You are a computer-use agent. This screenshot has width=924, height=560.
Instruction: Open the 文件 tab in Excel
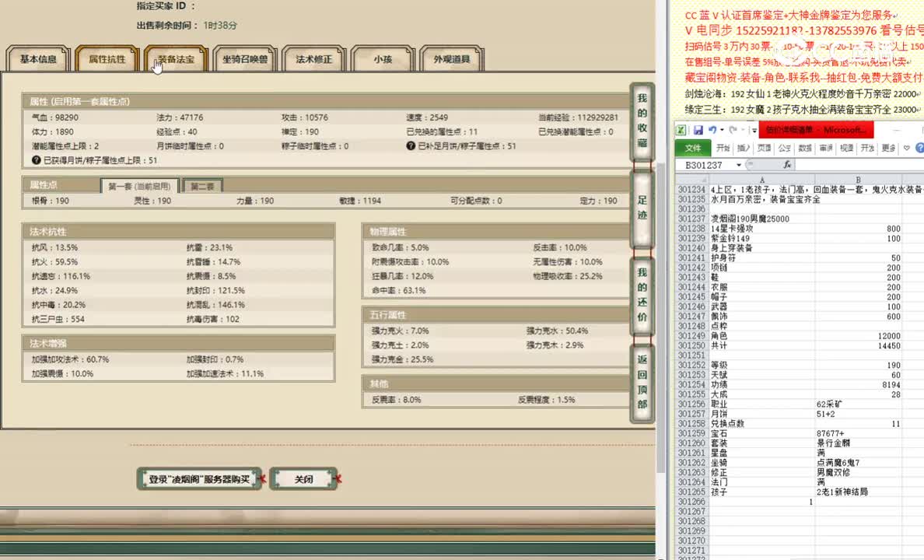[x=692, y=148]
